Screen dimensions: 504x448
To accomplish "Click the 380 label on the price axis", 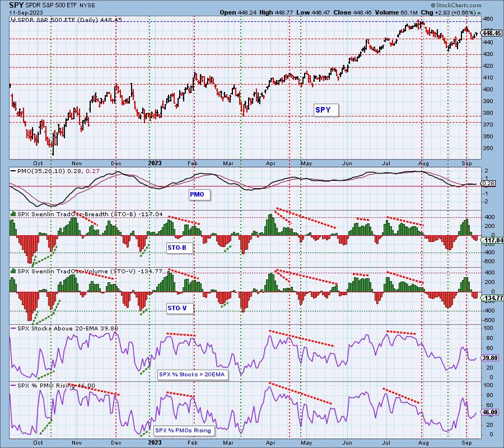I will pyautogui.click(x=488, y=113).
